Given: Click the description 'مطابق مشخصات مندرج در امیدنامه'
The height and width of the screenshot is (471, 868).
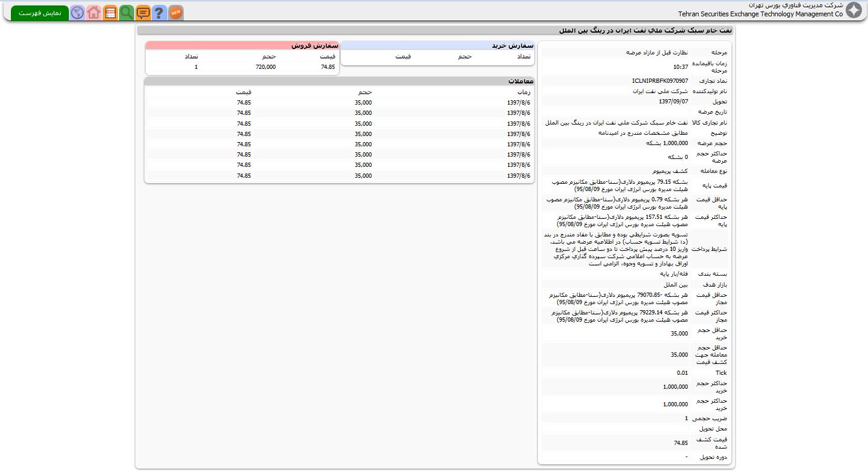Looking at the screenshot, I should pos(644,132).
